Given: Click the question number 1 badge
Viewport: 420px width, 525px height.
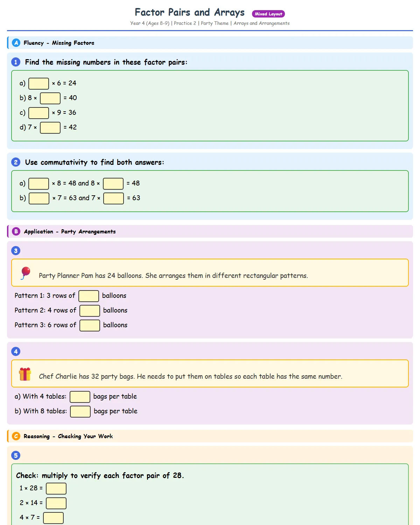Looking at the screenshot, I should [16, 62].
